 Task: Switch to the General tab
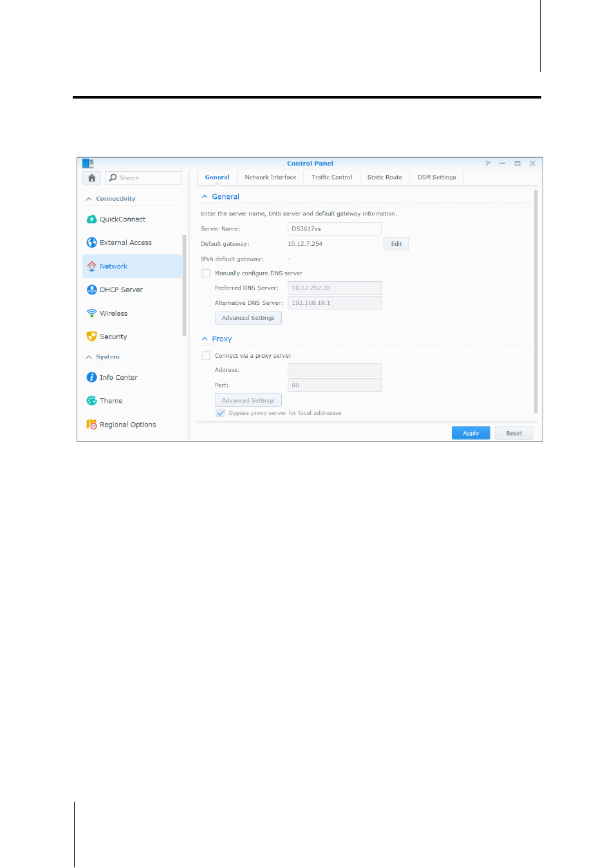click(x=217, y=177)
